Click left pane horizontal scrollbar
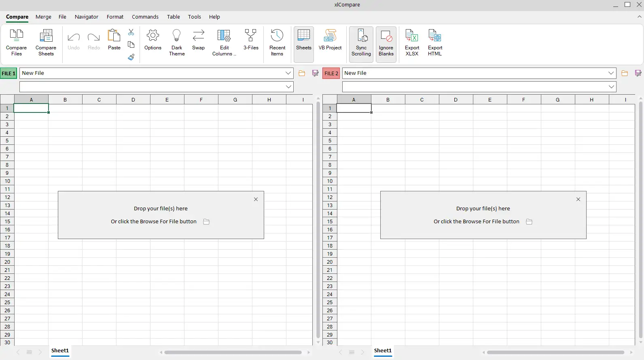Screen dimensions: 644x360 click(x=233, y=352)
